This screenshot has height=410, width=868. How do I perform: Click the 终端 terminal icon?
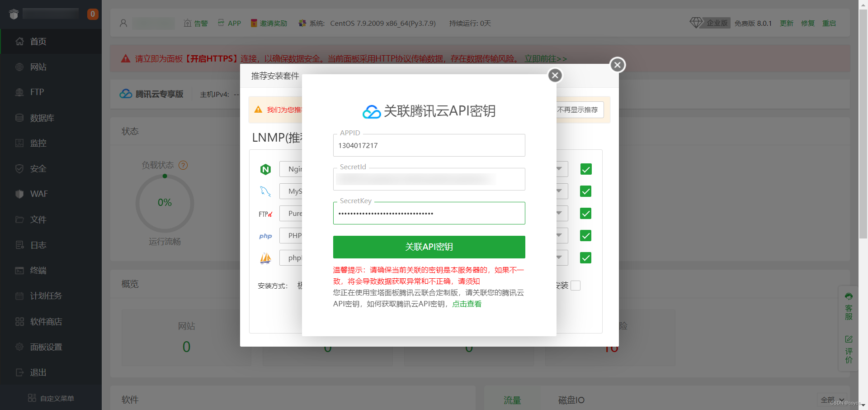tap(19, 271)
